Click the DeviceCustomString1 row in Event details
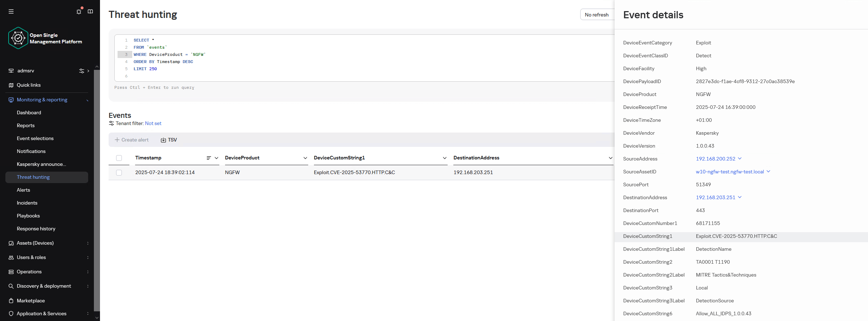 (x=741, y=236)
